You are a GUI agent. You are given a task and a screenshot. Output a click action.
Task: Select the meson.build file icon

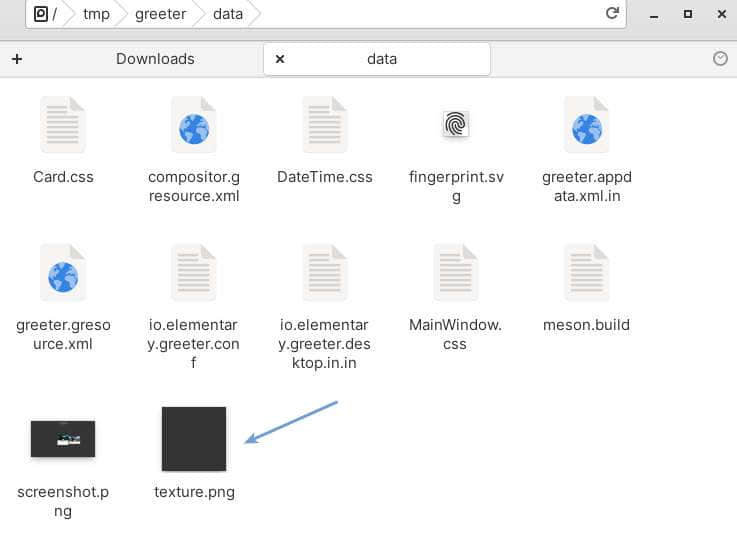(x=587, y=273)
